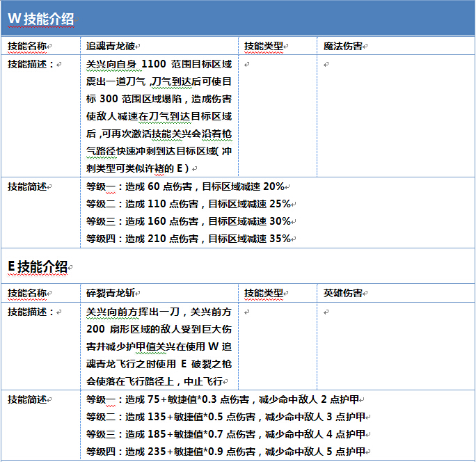
Task: Click the line '关兴向自身 1100 范围目标区域'
Action: 159,64
